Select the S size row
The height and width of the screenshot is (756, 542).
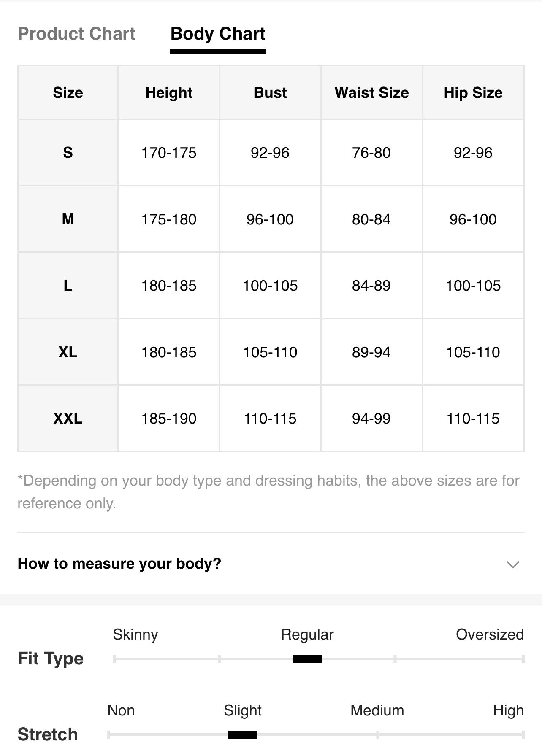(271, 152)
